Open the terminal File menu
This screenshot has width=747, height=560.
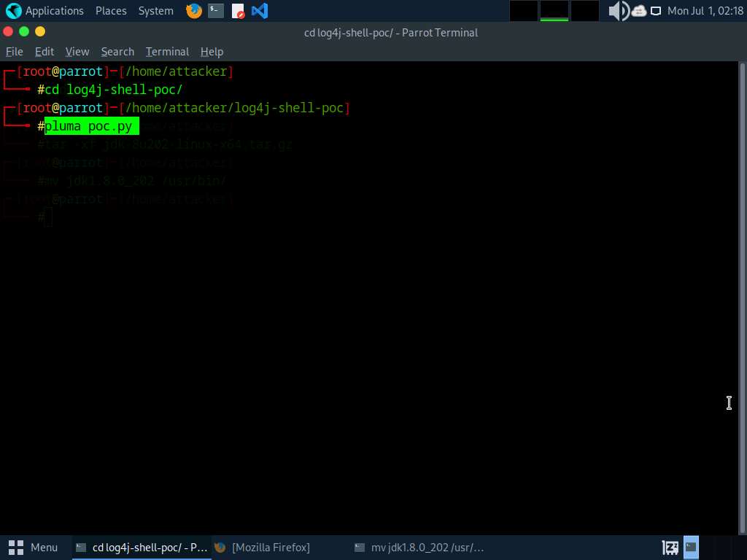(x=15, y=52)
